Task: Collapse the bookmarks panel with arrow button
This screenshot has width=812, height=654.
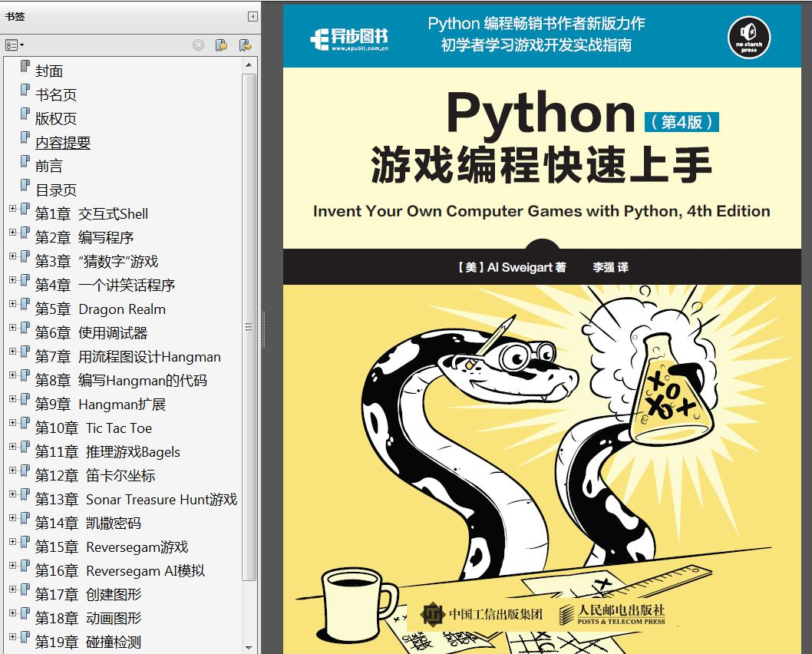Action: coord(253,17)
